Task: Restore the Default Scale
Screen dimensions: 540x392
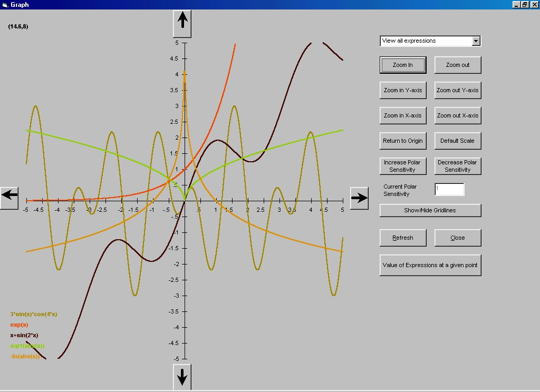Action: click(x=458, y=141)
